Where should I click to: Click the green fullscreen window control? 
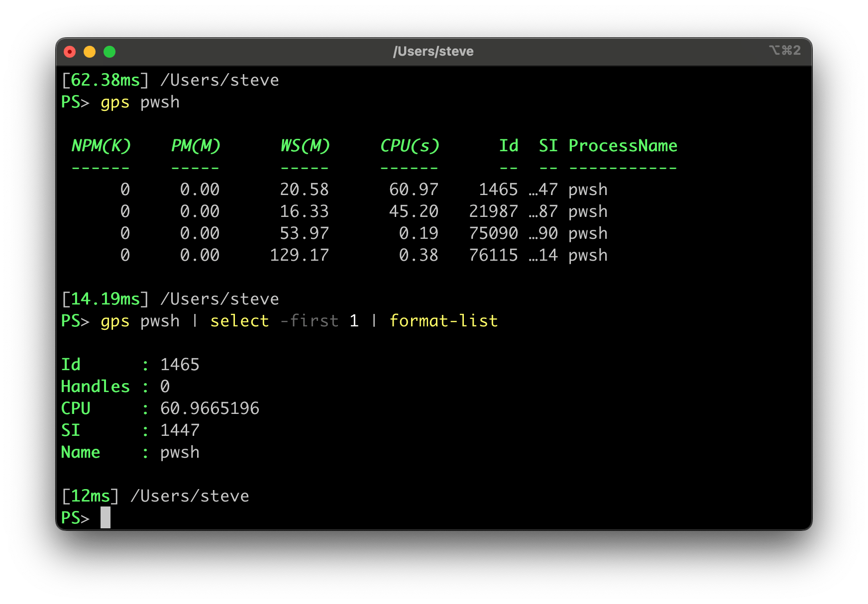[x=109, y=51]
